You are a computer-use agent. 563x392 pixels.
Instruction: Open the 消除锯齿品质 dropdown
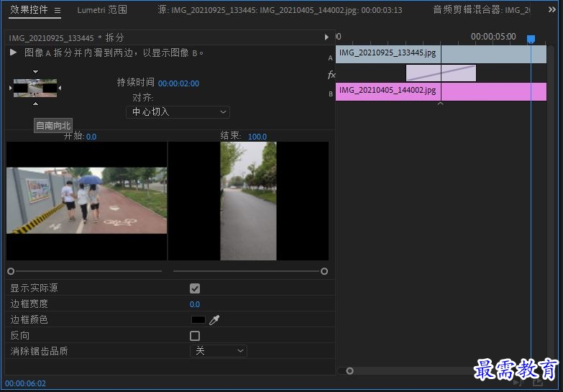219,351
